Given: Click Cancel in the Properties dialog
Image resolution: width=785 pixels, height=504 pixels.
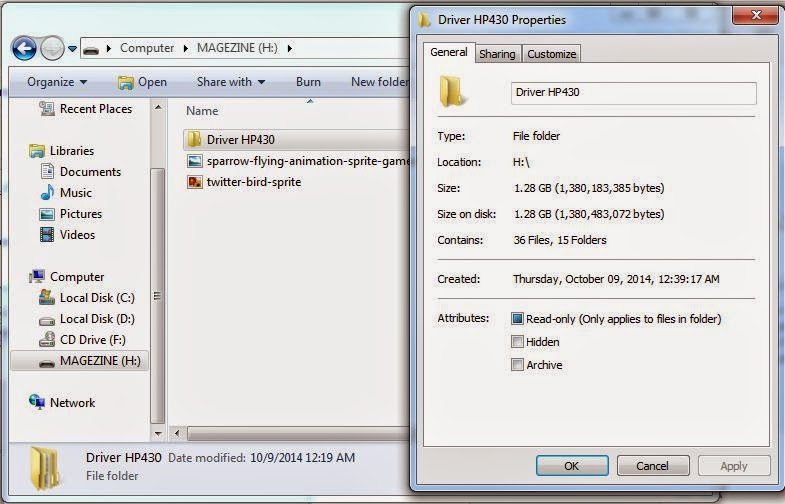Looking at the screenshot, I should pyautogui.click(x=653, y=465).
